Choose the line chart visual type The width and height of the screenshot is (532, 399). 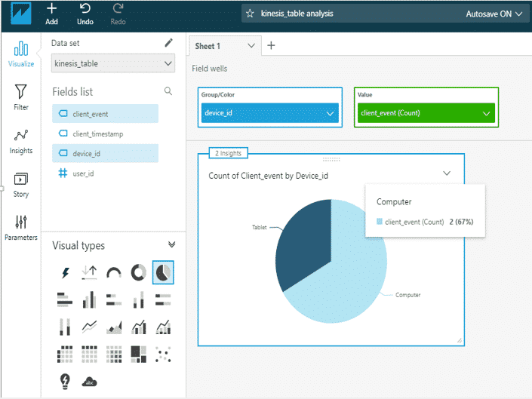click(x=89, y=327)
